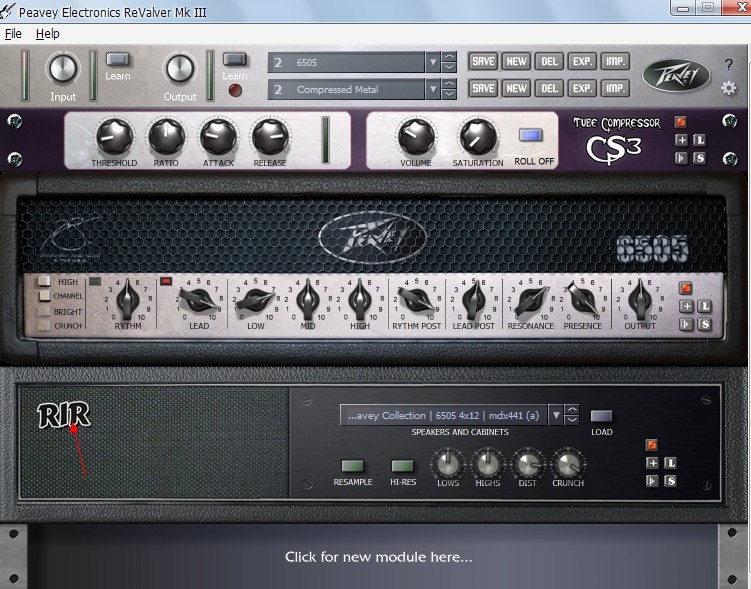Click the PRESENCE knob on amp

point(582,301)
